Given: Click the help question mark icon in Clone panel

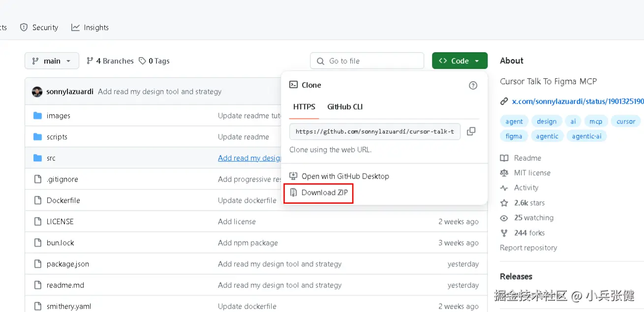Looking at the screenshot, I should 473,85.
